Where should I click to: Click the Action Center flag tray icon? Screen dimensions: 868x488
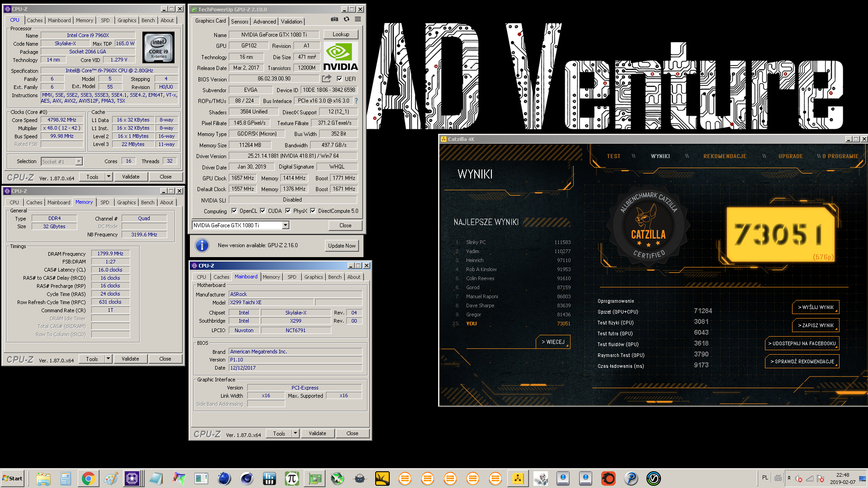[x=821, y=479]
